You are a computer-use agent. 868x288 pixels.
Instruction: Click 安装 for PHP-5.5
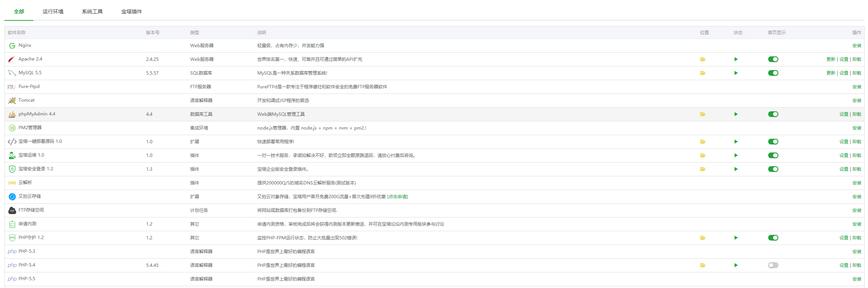pyautogui.click(x=857, y=279)
